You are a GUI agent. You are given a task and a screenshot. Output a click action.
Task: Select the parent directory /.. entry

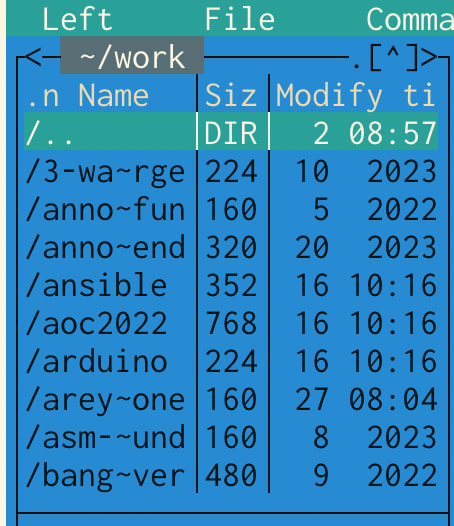point(231,132)
